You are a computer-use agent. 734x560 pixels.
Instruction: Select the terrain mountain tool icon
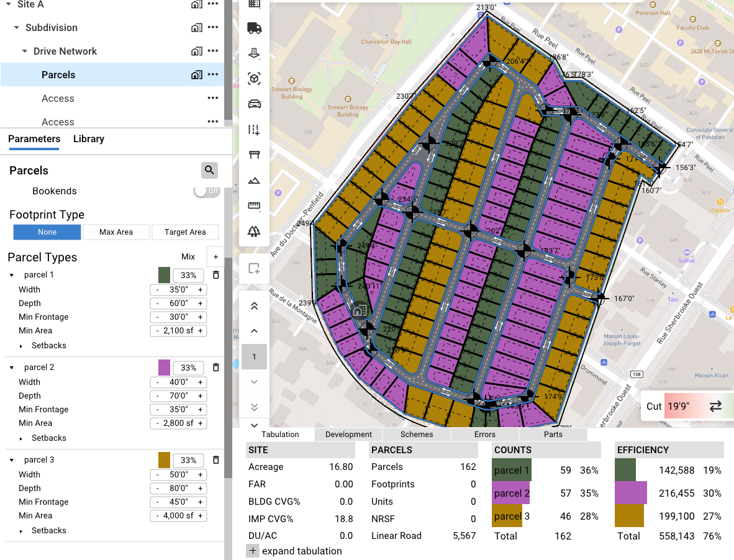[x=254, y=181]
